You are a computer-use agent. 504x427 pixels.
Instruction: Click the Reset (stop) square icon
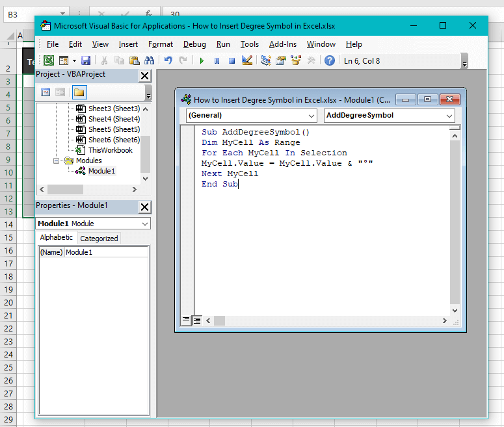pyautogui.click(x=231, y=60)
